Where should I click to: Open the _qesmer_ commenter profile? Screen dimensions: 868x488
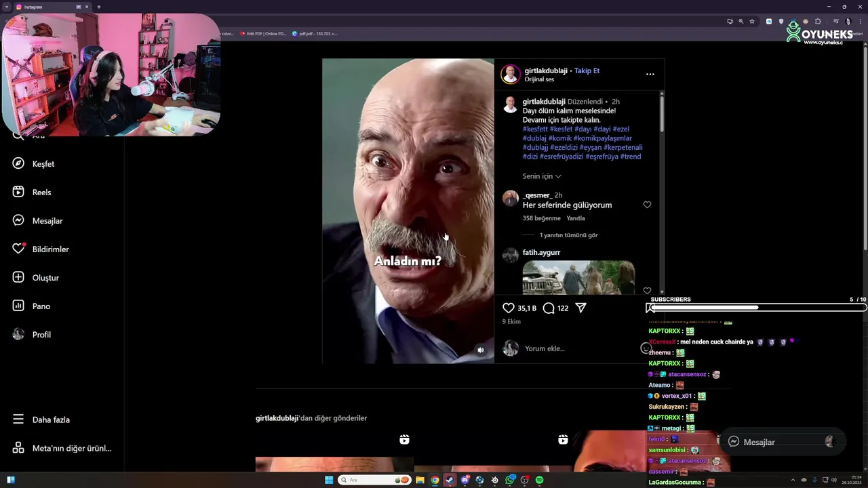point(537,195)
